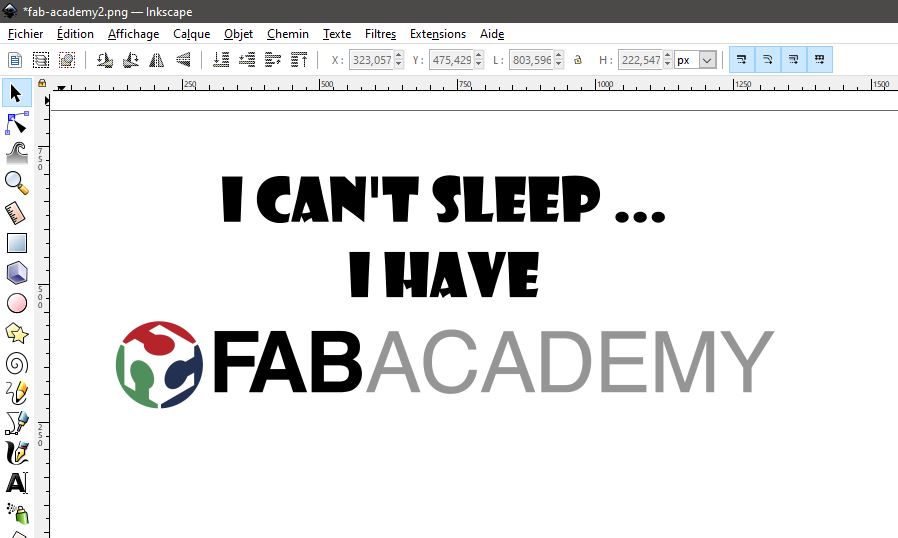This screenshot has height=538, width=898.
Task: Toggle move gradients with object
Action: point(793,60)
